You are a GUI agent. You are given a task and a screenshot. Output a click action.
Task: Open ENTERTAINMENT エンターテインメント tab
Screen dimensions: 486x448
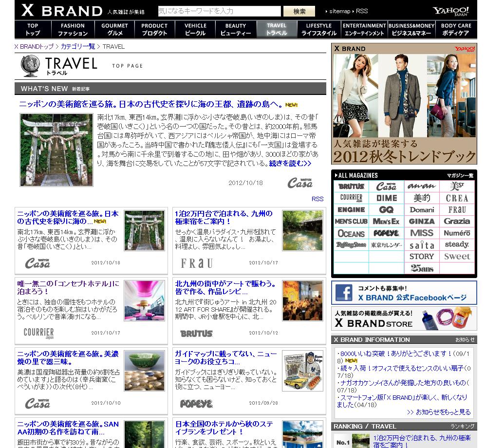click(x=364, y=29)
